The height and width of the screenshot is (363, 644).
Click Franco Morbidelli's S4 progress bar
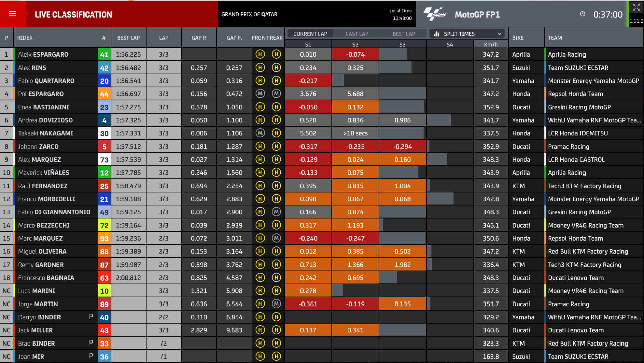440,199
